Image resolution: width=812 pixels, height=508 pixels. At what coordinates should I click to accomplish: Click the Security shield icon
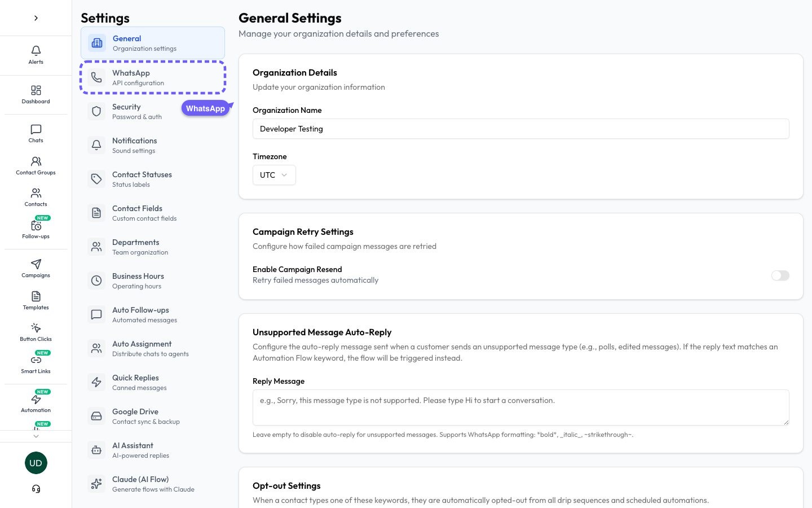[96, 111]
